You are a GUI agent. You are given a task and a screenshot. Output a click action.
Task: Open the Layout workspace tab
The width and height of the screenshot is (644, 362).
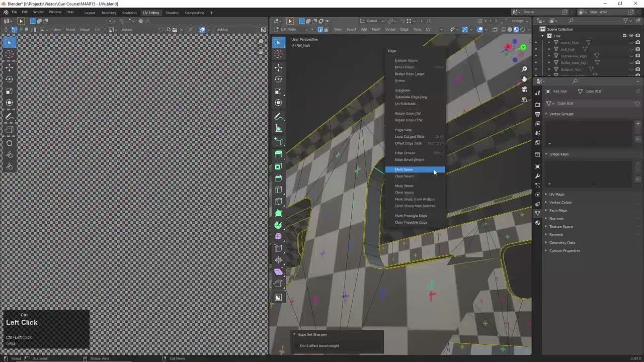90,13
